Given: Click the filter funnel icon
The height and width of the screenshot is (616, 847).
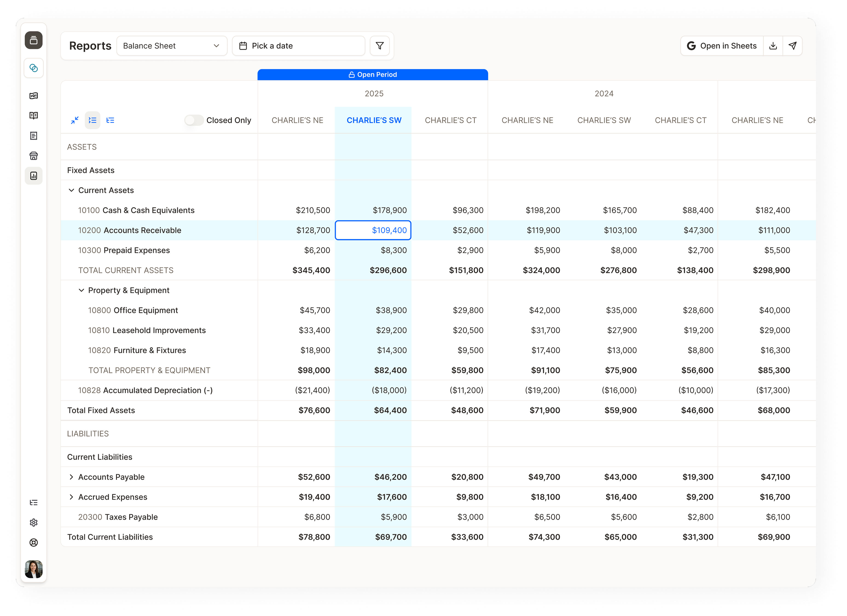Looking at the screenshot, I should [x=380, y=46].
